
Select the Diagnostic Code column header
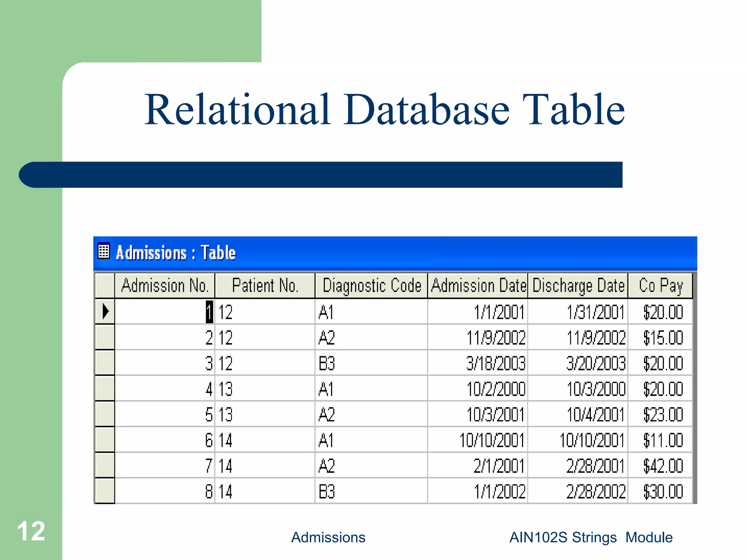point(371,285)
